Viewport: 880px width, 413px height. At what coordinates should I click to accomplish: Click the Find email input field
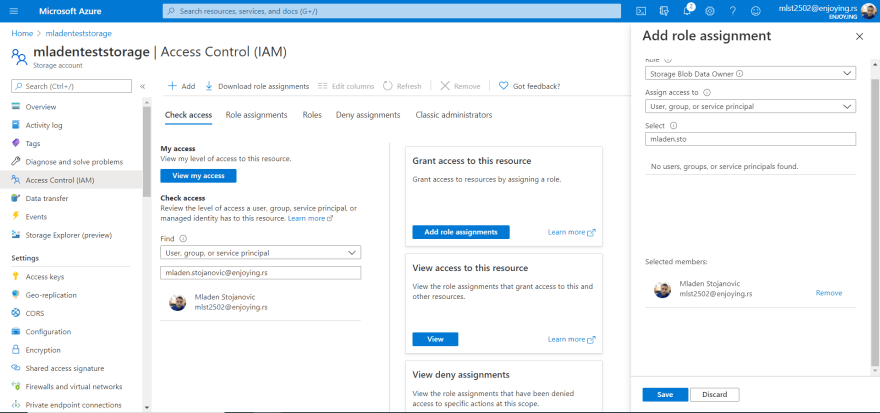[x=260, y=273]
